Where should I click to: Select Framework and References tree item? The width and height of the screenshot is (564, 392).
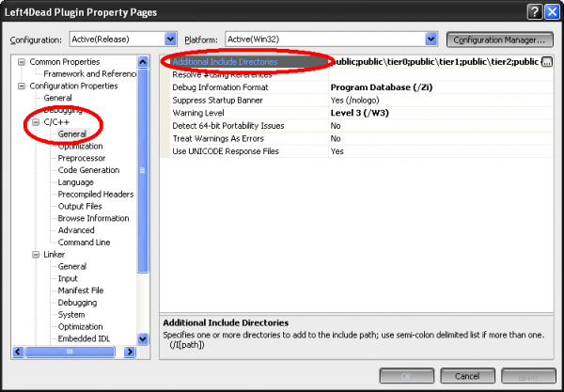pos(90,73)
